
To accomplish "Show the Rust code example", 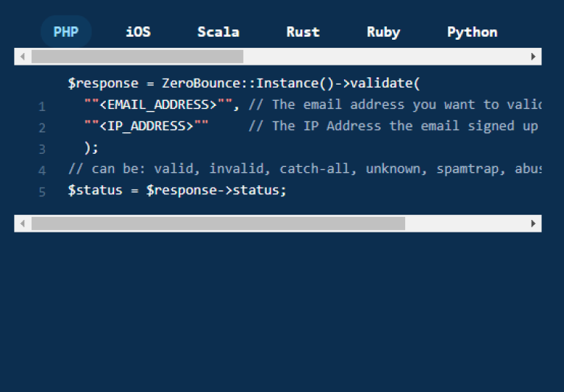I will tap(303, 32).
